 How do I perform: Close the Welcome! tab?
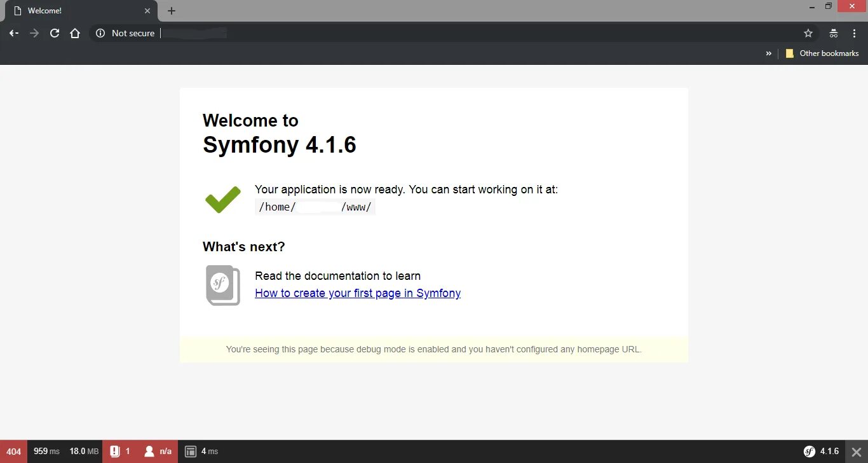click(x=147, y=11)
